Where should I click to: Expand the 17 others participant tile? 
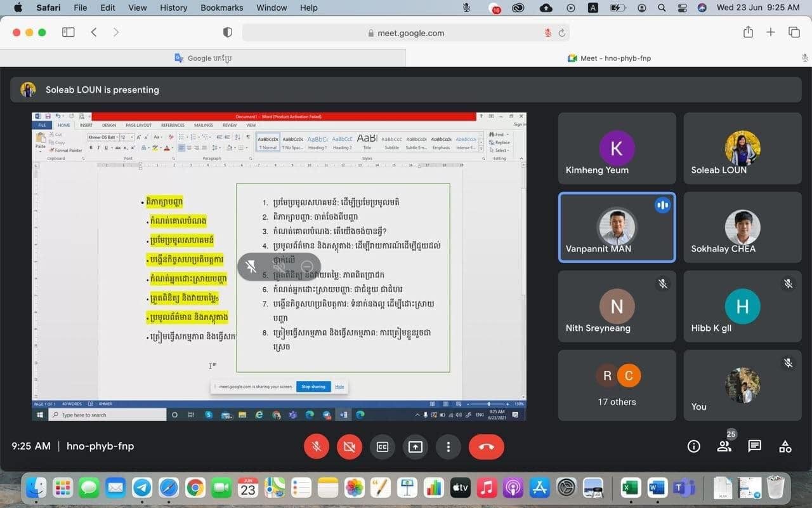point(617,385)
